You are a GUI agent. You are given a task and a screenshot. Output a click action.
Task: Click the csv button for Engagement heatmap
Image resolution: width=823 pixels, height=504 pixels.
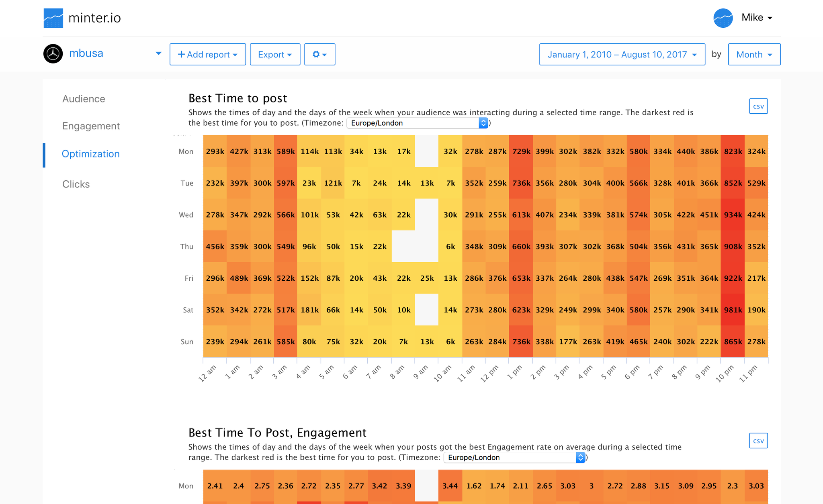(758, 441)
